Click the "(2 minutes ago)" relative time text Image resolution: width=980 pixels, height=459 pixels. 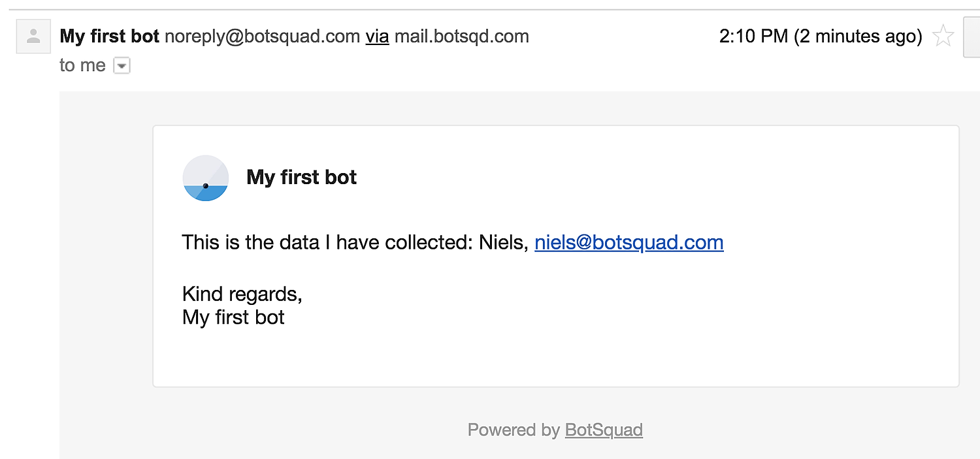click(x=858, y=37)
